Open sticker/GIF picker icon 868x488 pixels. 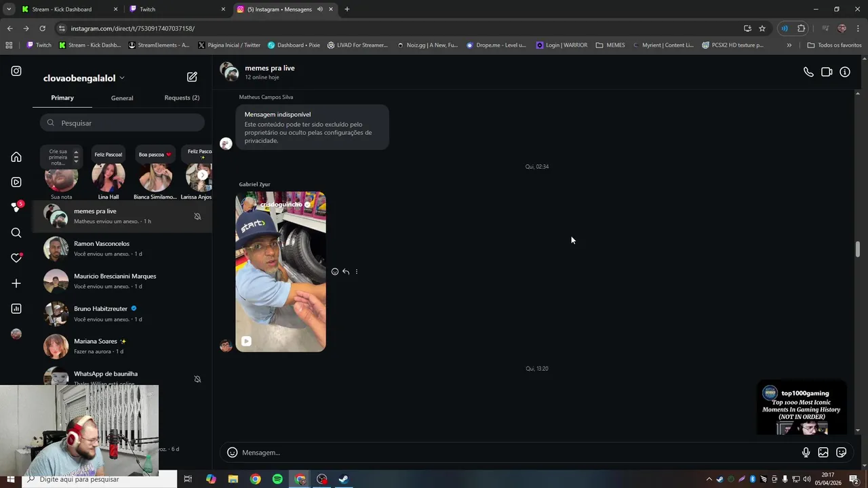pos(842,453)
